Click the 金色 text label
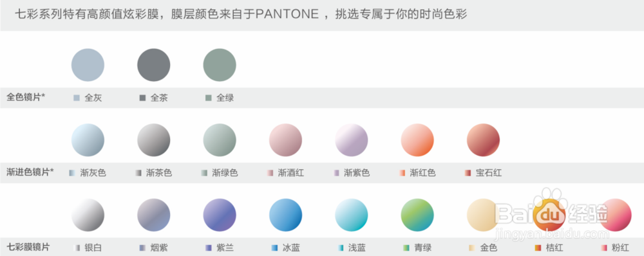644x256 pixels. tap(489, 248)
